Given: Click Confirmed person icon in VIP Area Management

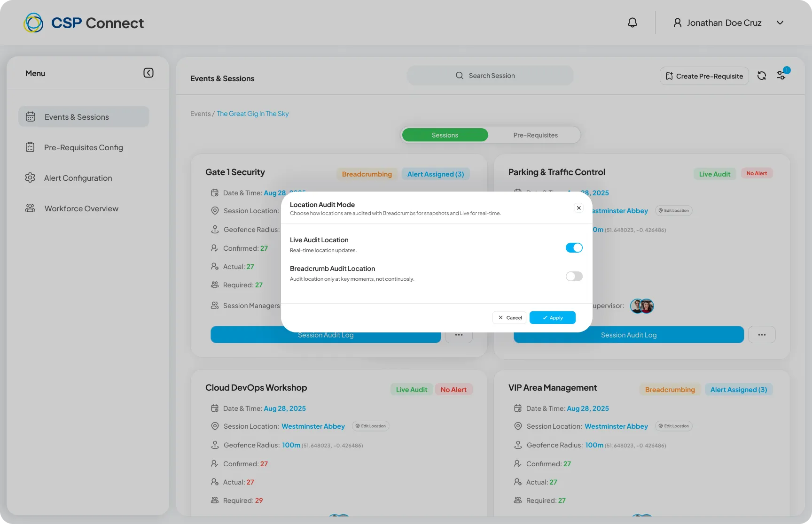Looking at the screenshot, I should click(x=518, y=463).
